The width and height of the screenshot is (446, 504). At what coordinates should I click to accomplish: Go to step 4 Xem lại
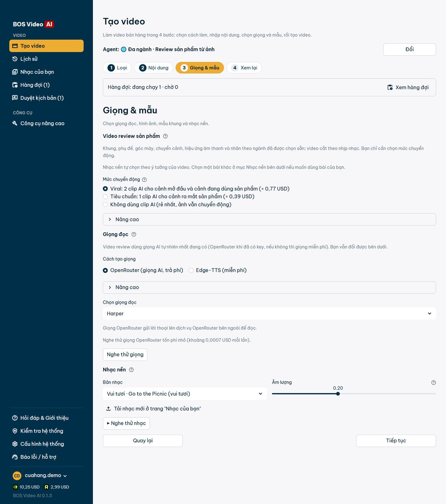point(244,68)
